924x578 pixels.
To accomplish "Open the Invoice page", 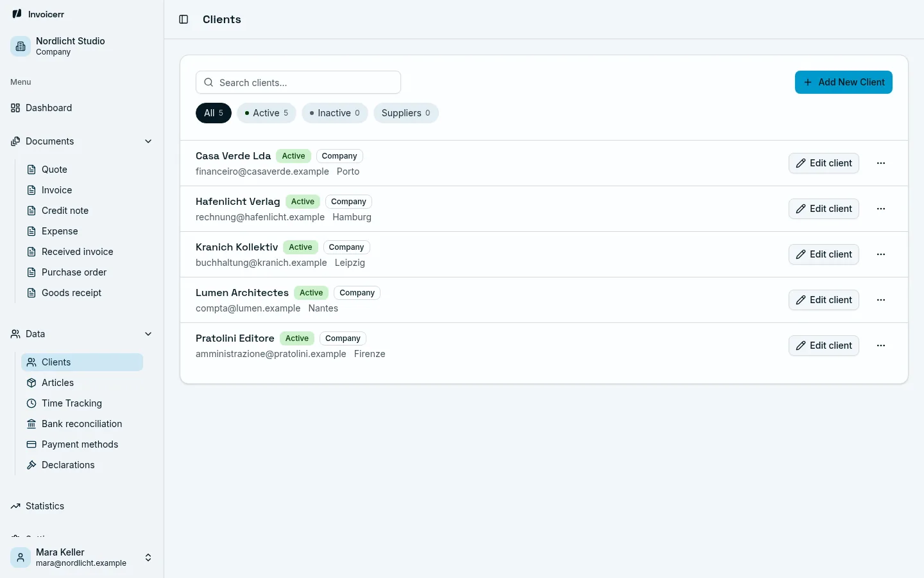I will [82, 190].
